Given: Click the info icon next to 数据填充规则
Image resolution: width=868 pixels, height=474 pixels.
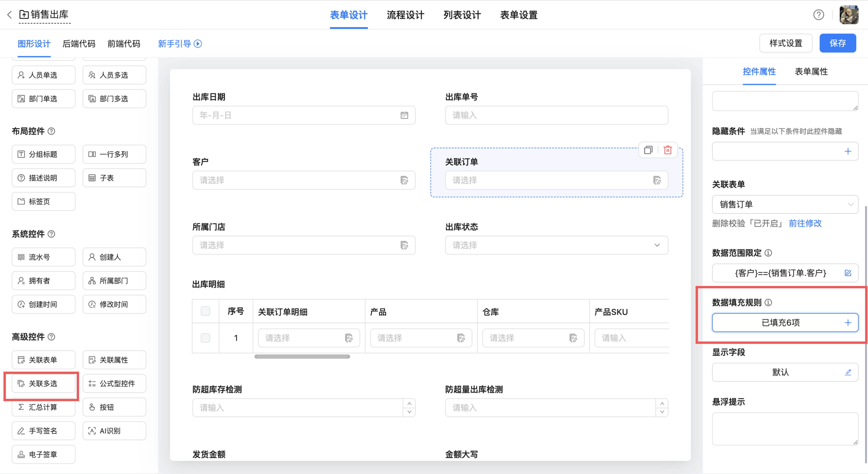Looking at the screenshot, I should [768, 302].
